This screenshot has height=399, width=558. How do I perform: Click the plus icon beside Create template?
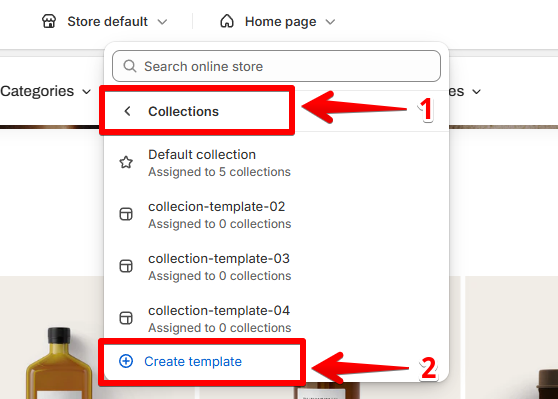(126, 361)
